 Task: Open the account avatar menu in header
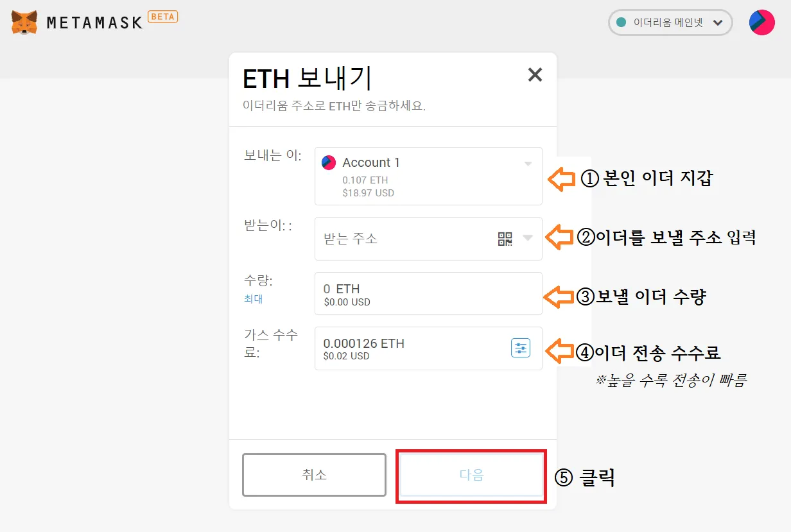761,22
